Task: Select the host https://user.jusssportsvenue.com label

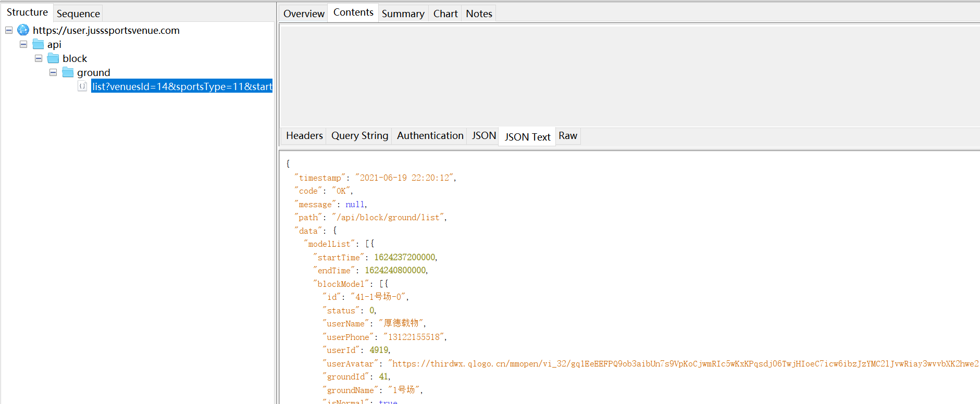Action: point(106,30)
